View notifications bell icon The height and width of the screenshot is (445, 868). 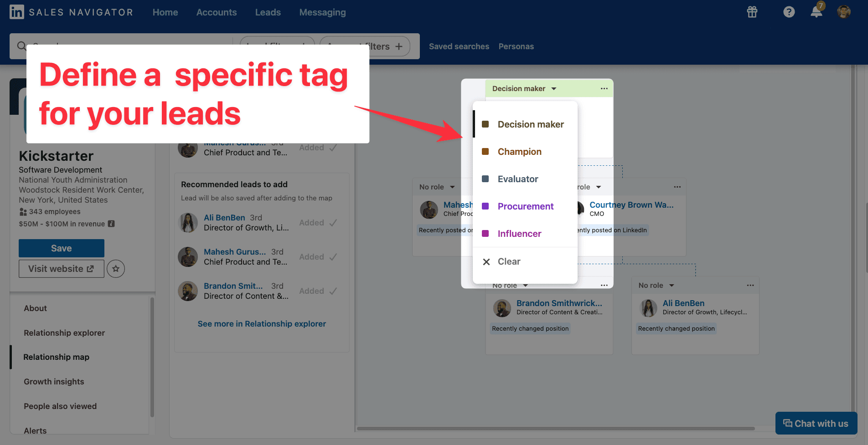pyautogui.click(x=816, y=12)
